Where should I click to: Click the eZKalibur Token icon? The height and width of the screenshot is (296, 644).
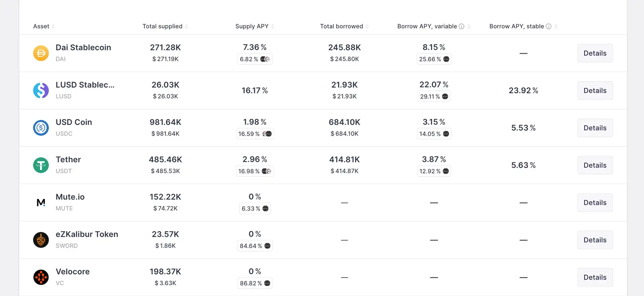pos(41,240)
